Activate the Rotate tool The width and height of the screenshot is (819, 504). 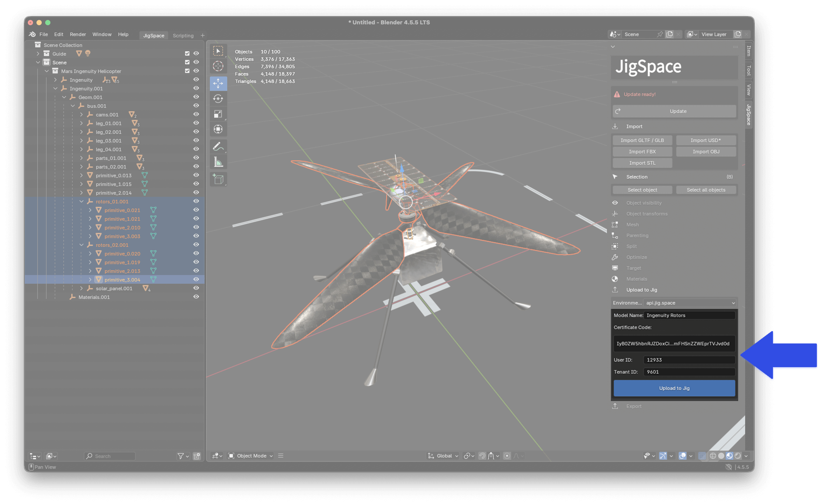218,99
